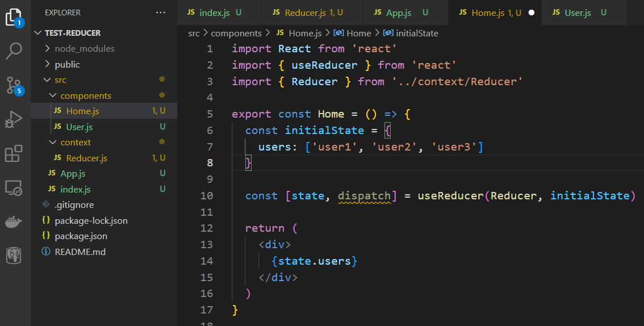Open the Search view icon
Screen dimensions: 644x326
point(14,51)
